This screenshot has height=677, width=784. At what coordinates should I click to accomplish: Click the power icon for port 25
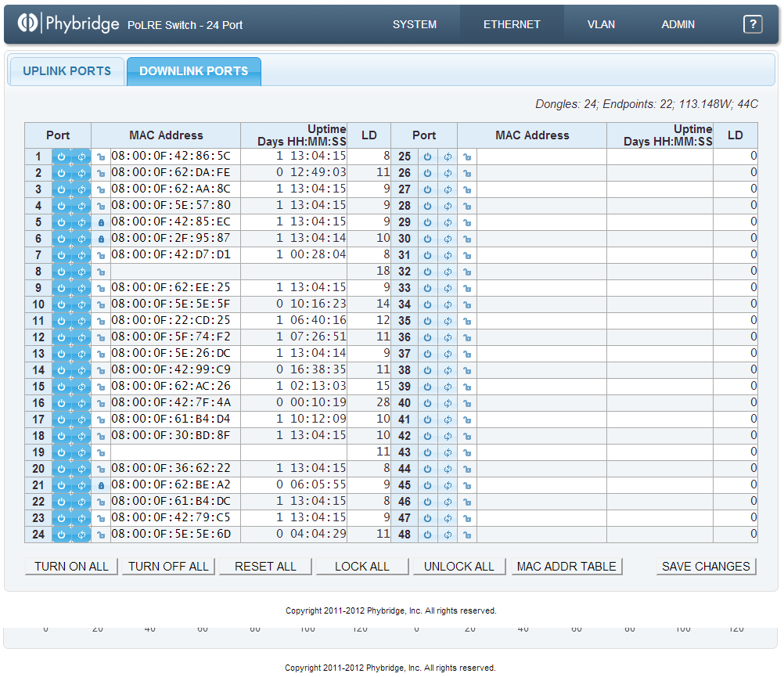[x=428, y=157]
